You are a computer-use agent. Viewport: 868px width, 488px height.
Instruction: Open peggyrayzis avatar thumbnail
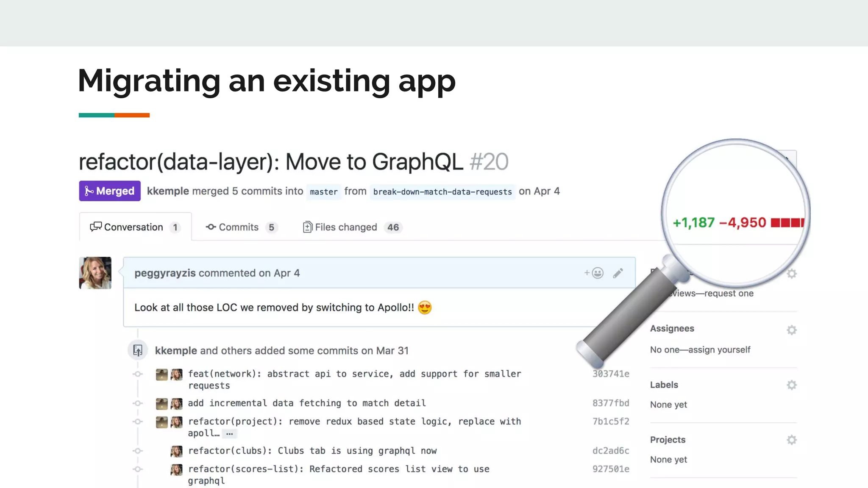coord(95,273)
